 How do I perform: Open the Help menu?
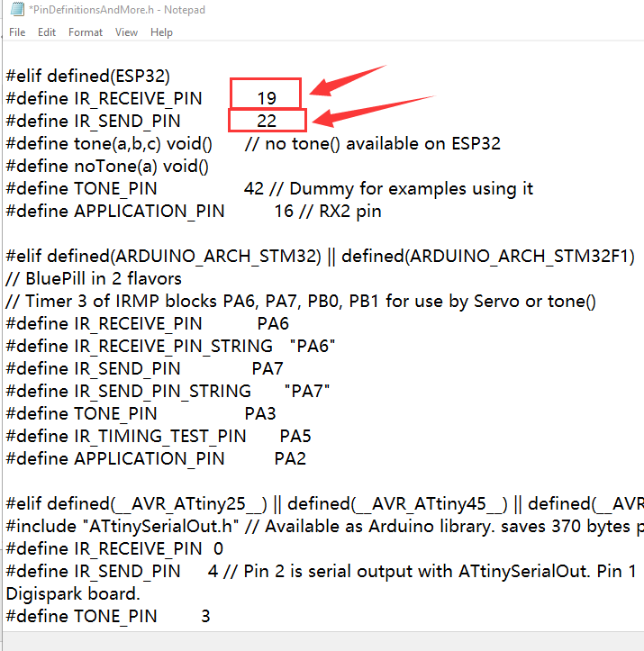(161, 32)
